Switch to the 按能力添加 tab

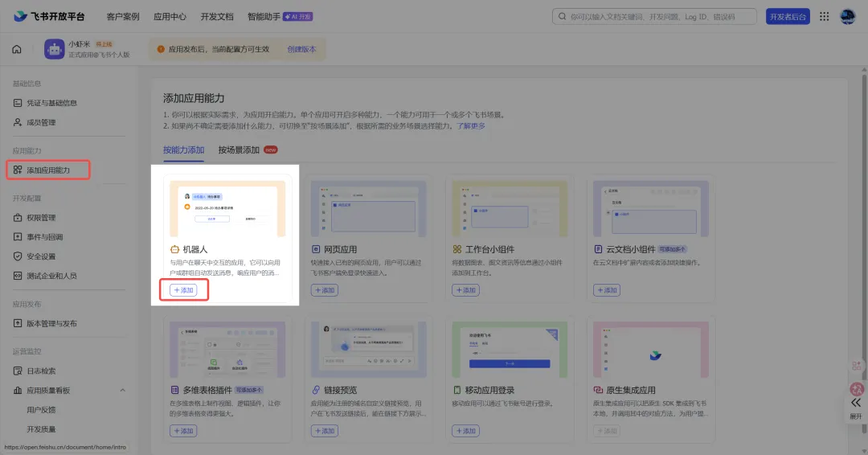coord(184,150)
